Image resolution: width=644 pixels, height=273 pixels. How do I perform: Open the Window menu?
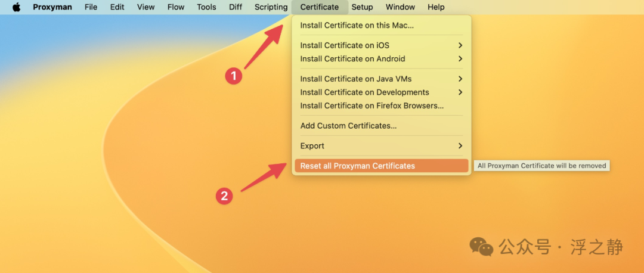pos(400,7)
